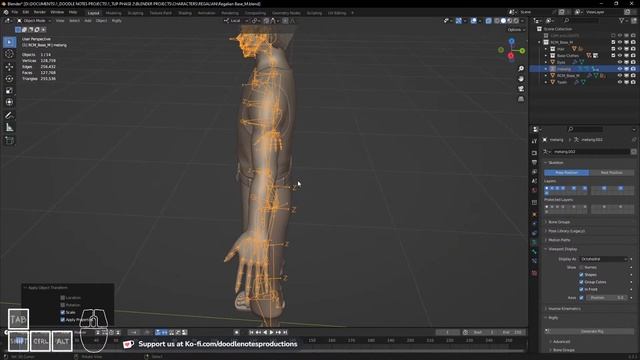Open the Display As Octahedral dropdown
Viewport: 640px width, 360px height.
click(603, 260)
